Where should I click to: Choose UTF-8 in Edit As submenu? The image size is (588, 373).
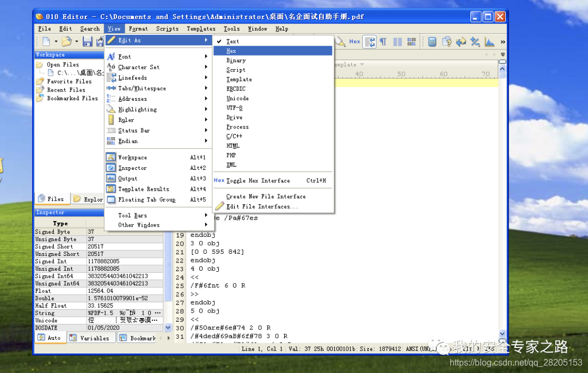click(273, 108)
